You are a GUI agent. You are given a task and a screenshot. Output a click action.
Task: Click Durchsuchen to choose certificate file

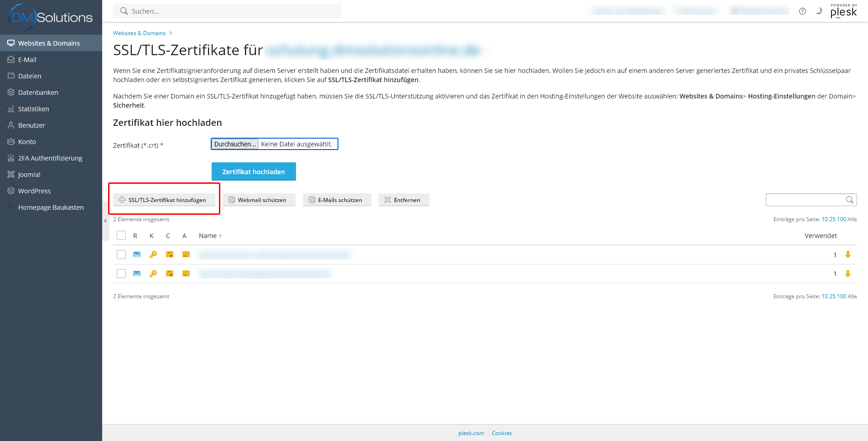(x=235, y=144)
